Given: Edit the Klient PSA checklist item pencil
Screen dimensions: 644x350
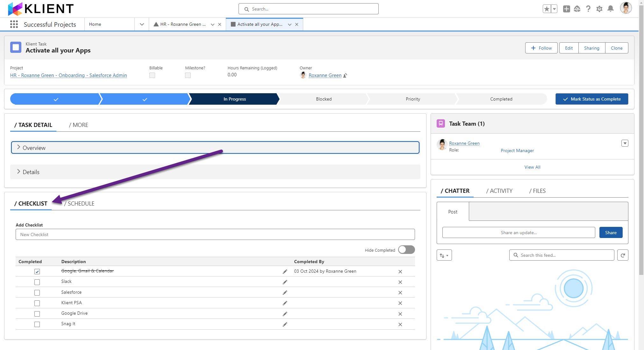Looking at the screenshot, I should (285, 303).
